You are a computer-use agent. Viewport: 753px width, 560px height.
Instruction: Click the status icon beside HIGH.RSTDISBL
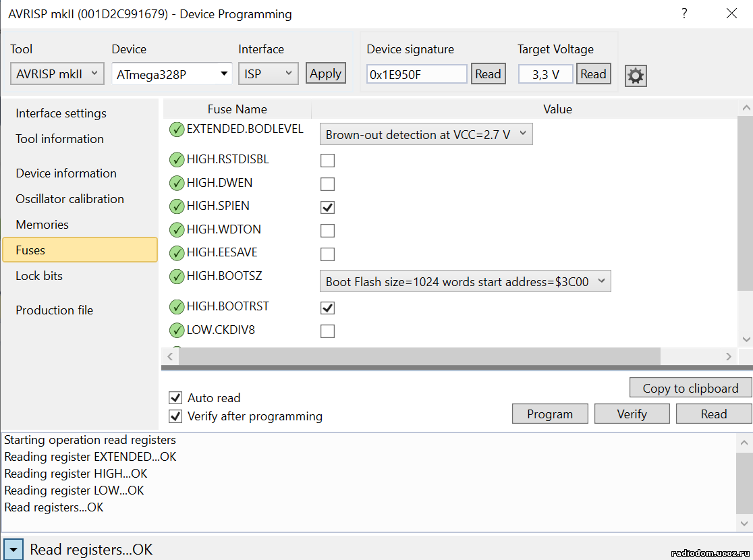click(x=177, y=159)
